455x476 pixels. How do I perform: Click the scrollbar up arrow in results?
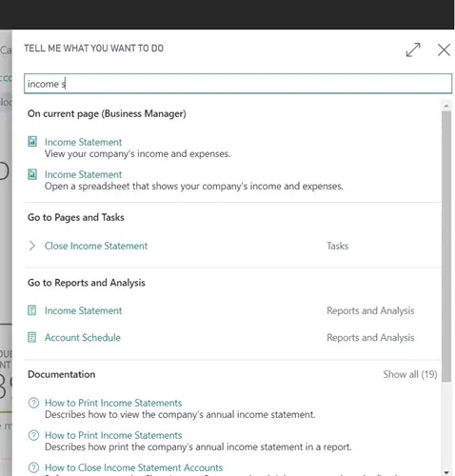coord(446,106)
